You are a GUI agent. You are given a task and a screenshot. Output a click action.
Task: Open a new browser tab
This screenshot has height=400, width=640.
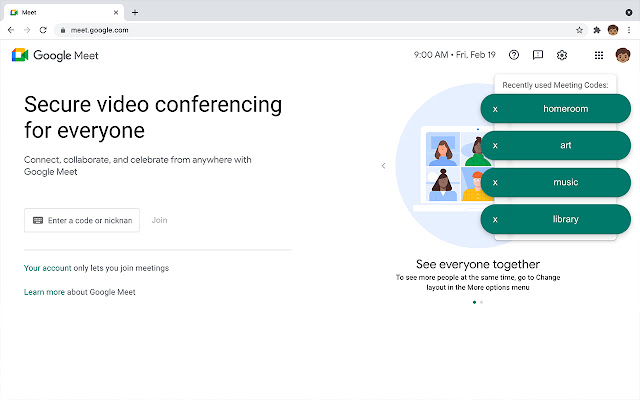(135, 12)
